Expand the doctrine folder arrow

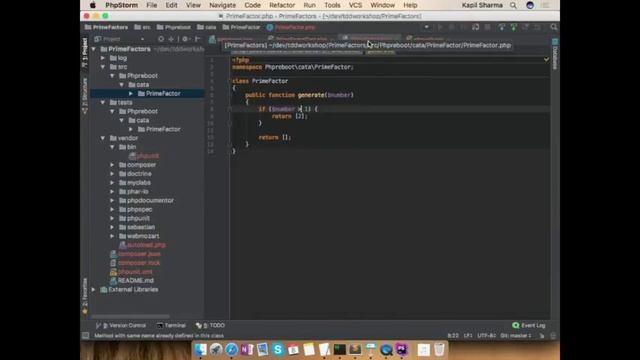tap(112, 174)
